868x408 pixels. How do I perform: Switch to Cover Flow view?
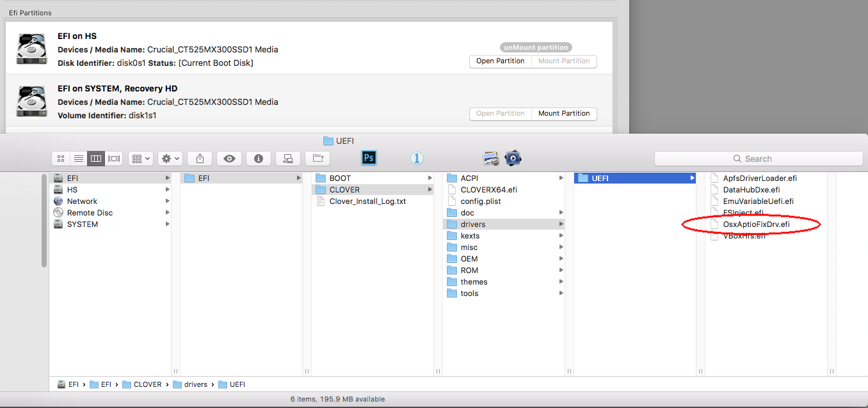click(114, 159)
